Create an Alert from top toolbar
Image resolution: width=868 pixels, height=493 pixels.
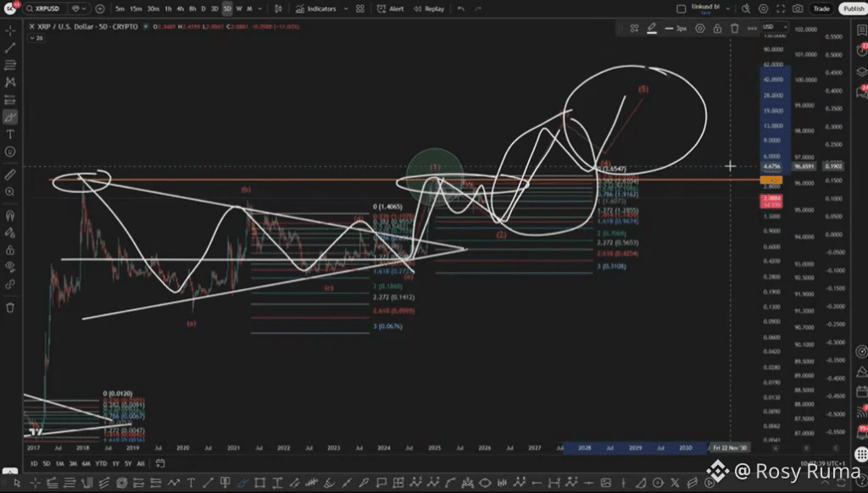pyautogui.click(x=390, y=8)
